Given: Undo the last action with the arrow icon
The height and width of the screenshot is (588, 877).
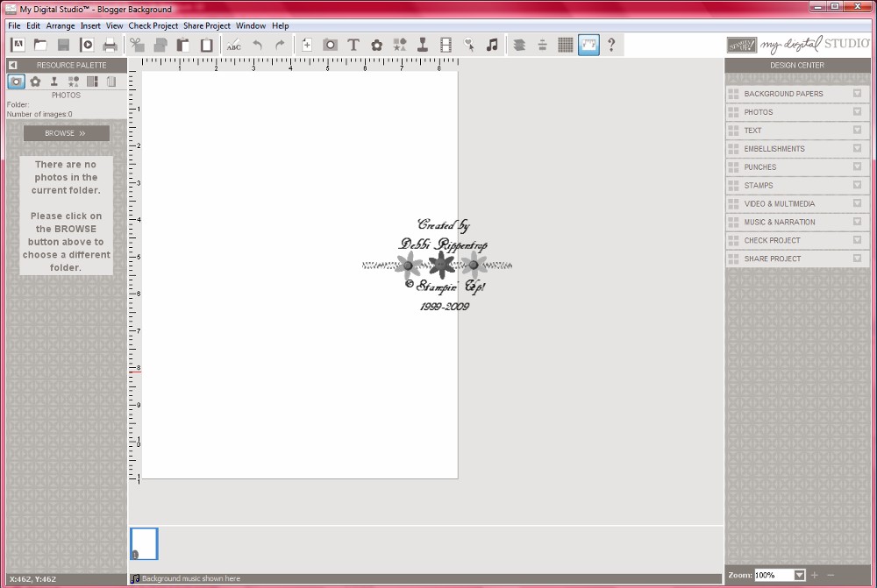Looking at the screenshot, I should [x=257, y=45].
